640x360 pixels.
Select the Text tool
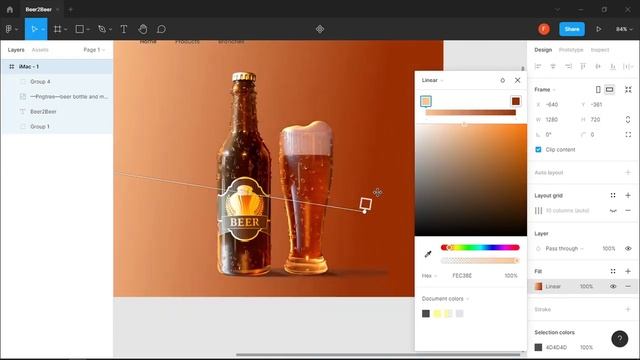tap(124, 29)
